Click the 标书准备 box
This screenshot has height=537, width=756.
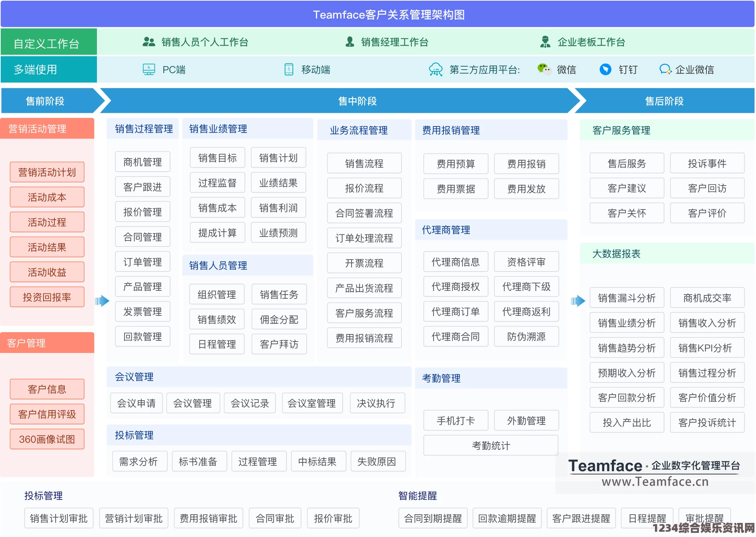(x=199, y=461)
